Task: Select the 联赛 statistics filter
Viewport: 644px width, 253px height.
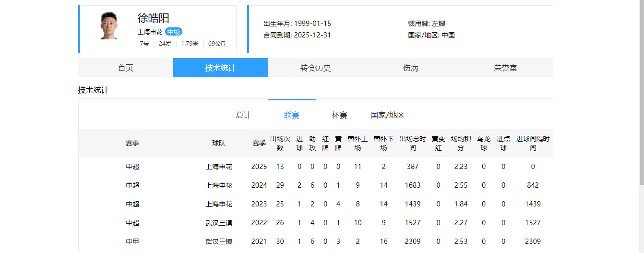Action: pos(291,115)
